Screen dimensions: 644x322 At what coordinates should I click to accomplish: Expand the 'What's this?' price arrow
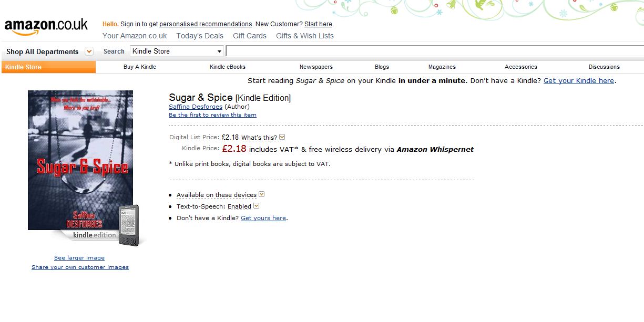pos(282,137)
